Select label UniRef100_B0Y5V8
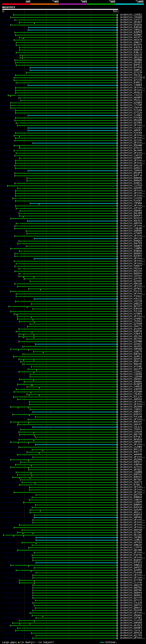The width and height of the screenshot is (146, 644). [x=131, y=67]
